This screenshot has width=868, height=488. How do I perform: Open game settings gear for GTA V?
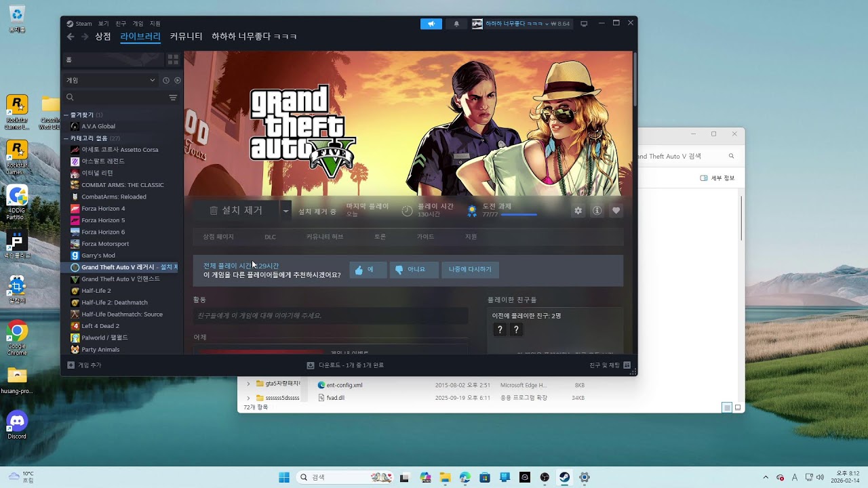click(578, 211)
